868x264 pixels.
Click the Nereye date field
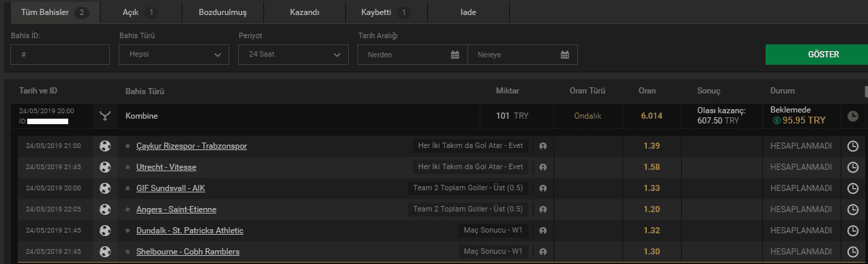click(523, 55)
